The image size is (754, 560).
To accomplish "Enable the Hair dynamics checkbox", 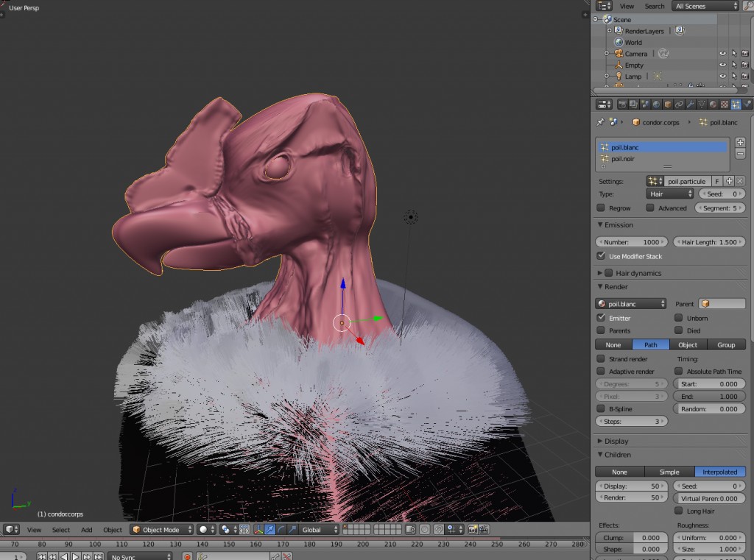I will [610, 272].
